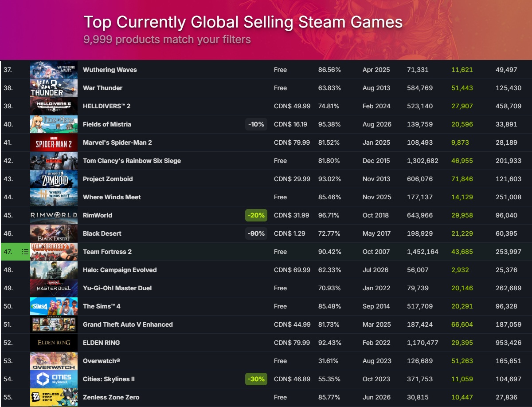Click Black Desert's -90% discount badge
Image resolution: width=532 pixels, height=407 pixels.
pyautogui.click(x=256, y=233)
